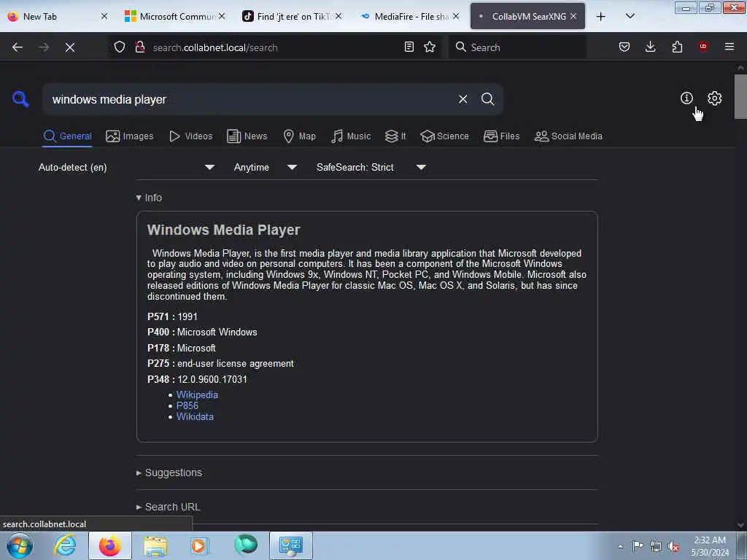This screenshot has height=560, width=747.
Task: Click the search.collabnet.local address bar
Action: [x=274, y=47]
